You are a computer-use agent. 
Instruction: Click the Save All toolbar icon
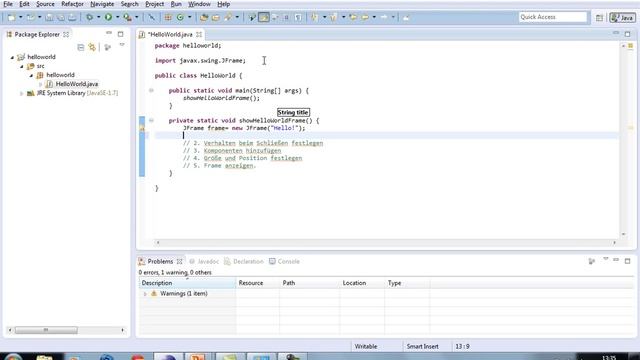point(60,17)
